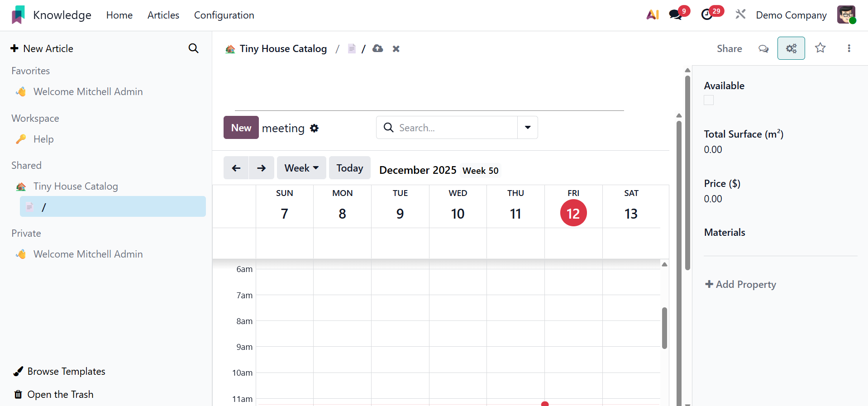Image resolution: width=868 pixels, height=406 pixels.
Task: Open the conversations messages icon
Action: [x=675, y=15]
